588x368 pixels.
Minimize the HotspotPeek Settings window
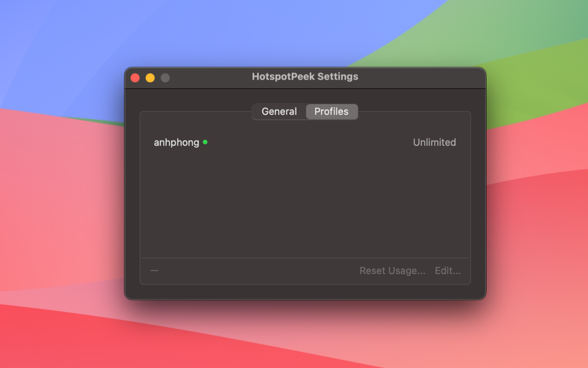(x=150, y=78)
